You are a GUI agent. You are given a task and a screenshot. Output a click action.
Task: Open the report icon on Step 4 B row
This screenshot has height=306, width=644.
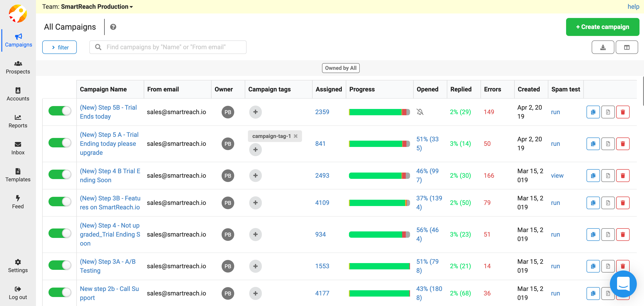(608, 175)
